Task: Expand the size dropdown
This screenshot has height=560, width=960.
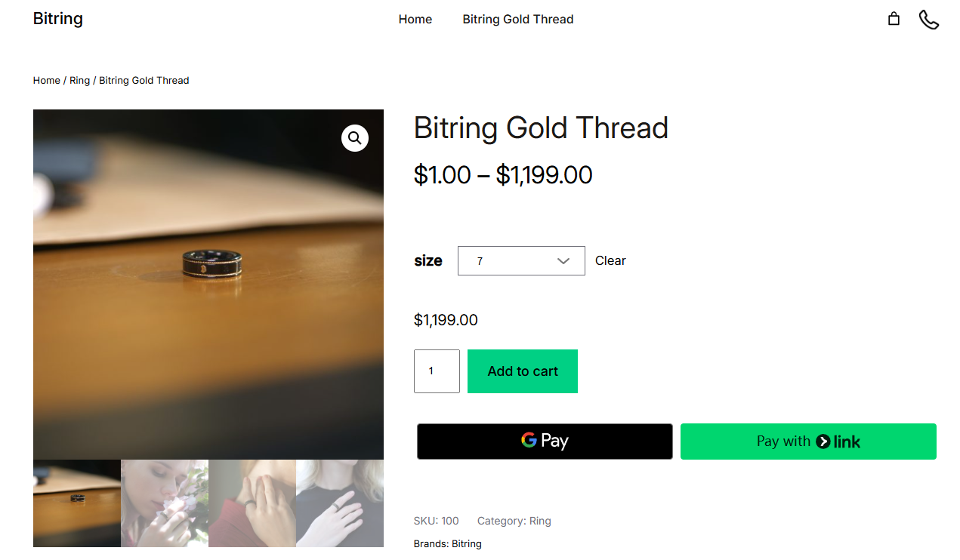Action: 521,260
